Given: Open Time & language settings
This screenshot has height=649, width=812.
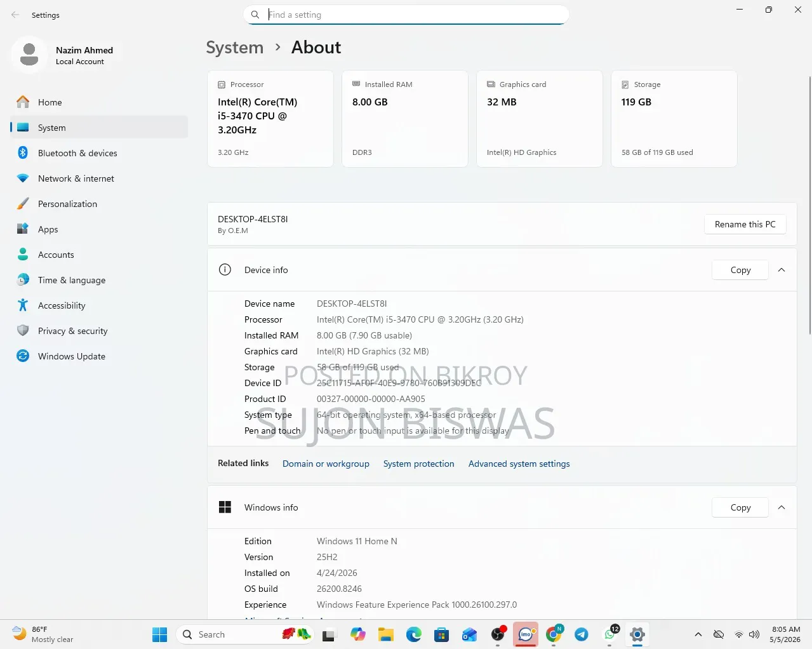Looking at the screenshot, I should tap(99, 280).
